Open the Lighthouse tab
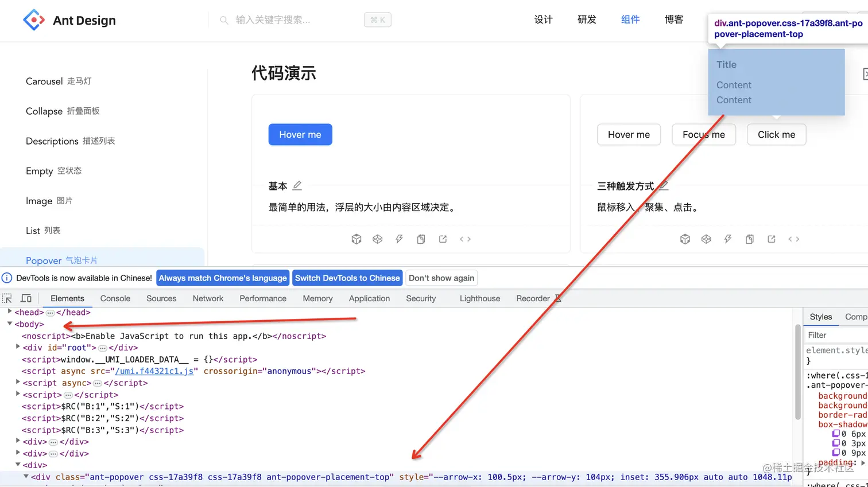868x487 pixels. pyautogui.click(x=480, y=298)
